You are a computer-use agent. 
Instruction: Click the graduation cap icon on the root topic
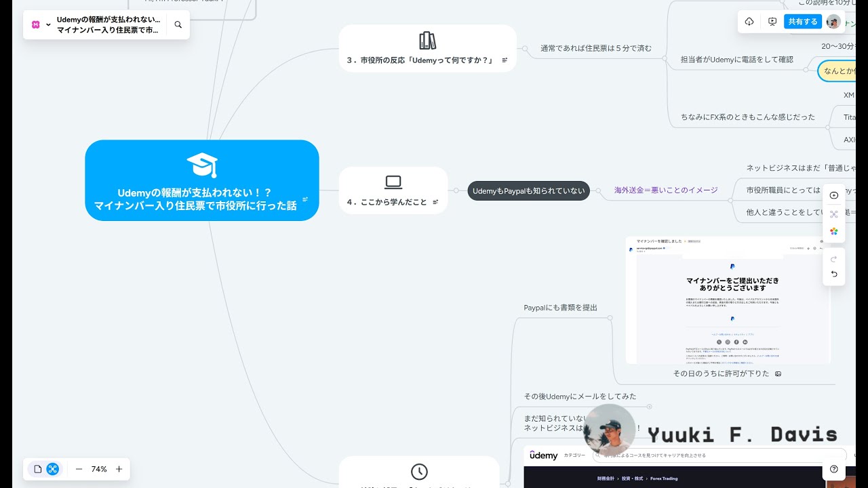click(202, 165)
